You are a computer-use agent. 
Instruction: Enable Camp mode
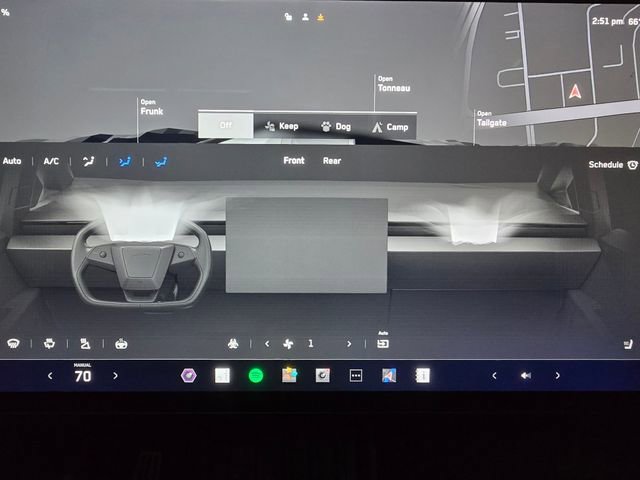[x=390, y=127]
